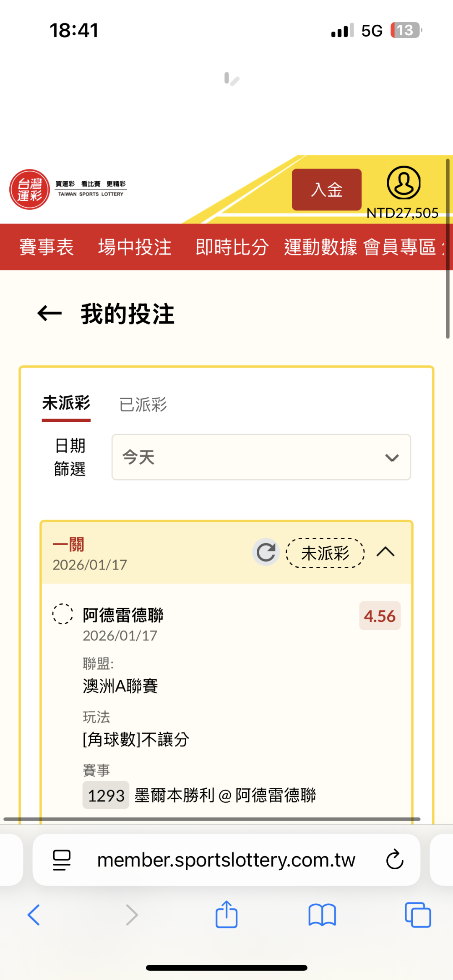Open the 場中投注 menu item
Screen dimensions: 453x980
[x=135, y=247]
